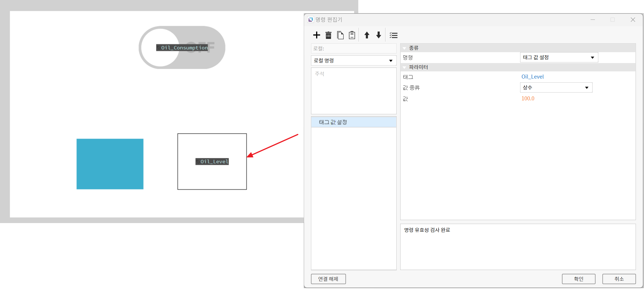Paste a command using the clipboard icon
The width and height of the screenshot is (644, 291).
tap(352, 35)
